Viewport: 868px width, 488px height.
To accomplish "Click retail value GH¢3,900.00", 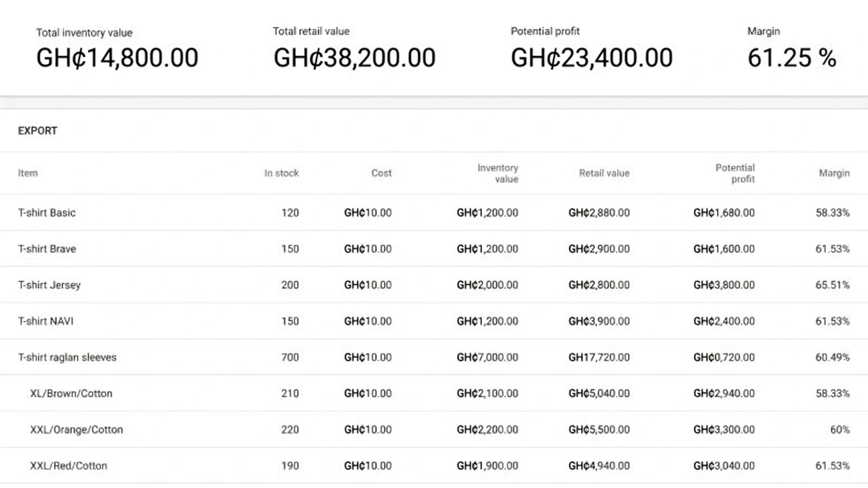I will 599,321.
